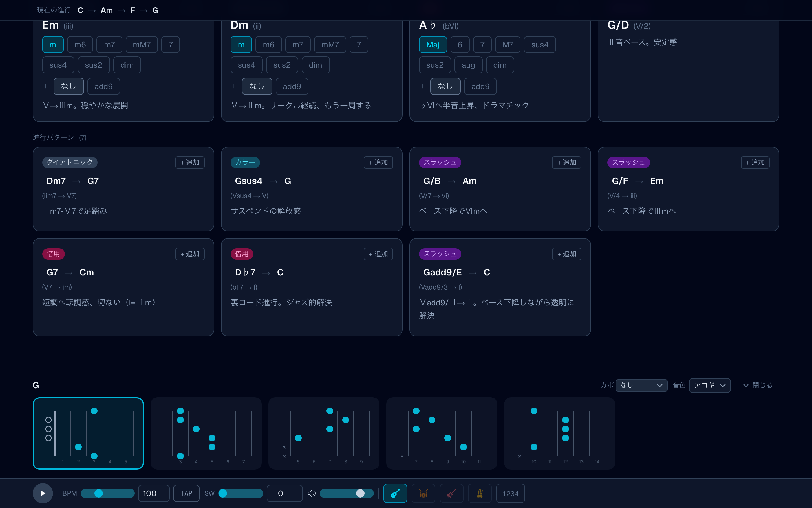Click the F chord in current progression
This screenshot has height=508, width=812.
click(133, 10)
